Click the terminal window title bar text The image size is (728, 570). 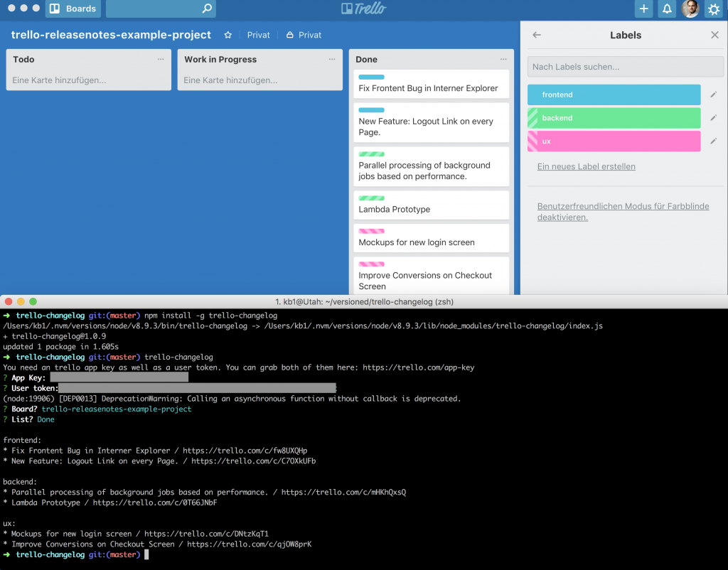point(364,302)
